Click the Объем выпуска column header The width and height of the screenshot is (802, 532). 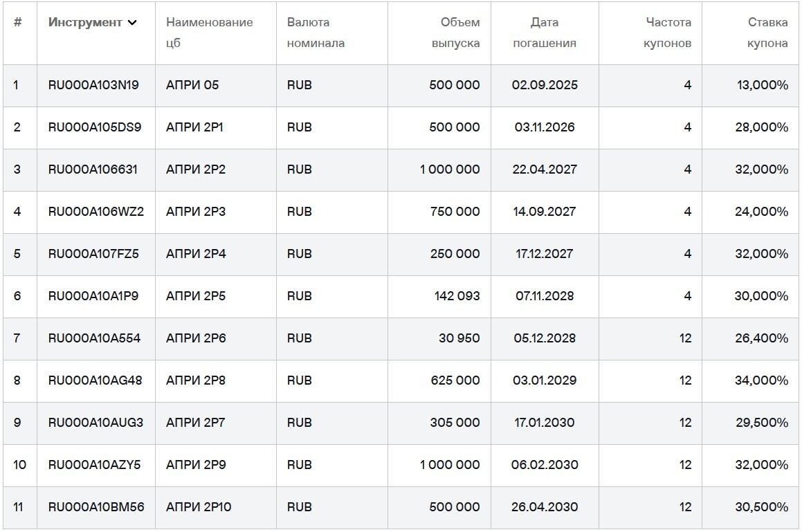pyautogui.click(x=453, y=33)
